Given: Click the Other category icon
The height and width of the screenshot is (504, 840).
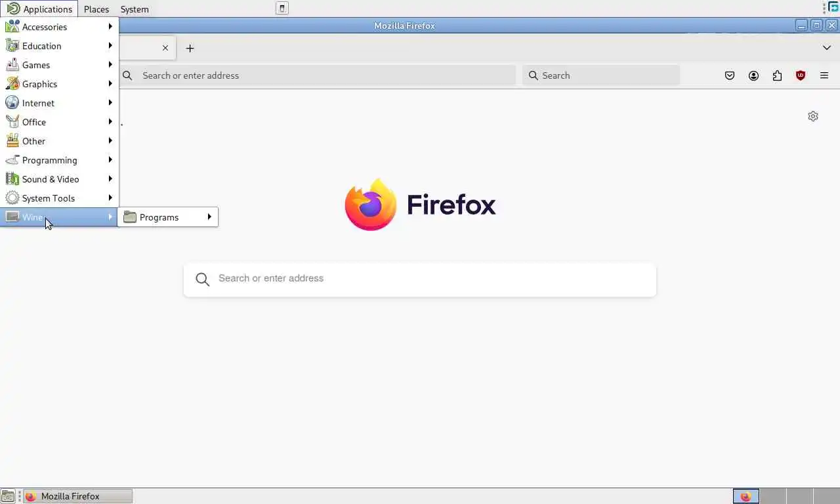Looking at the screenshot, I should click(x=12, y=141).
